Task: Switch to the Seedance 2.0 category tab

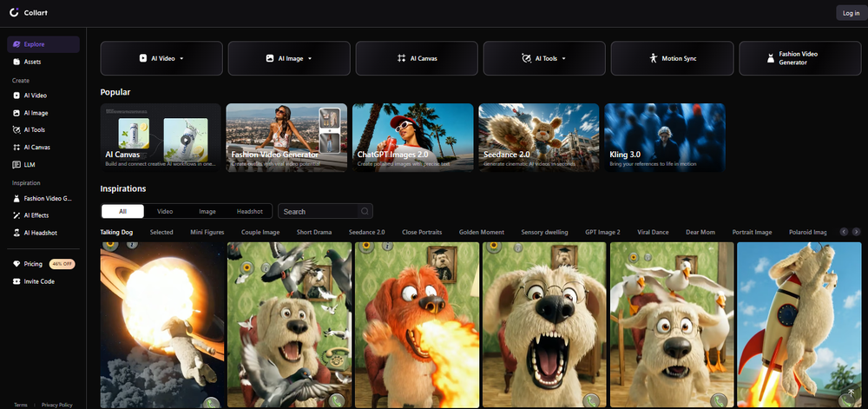Action: 366,232
